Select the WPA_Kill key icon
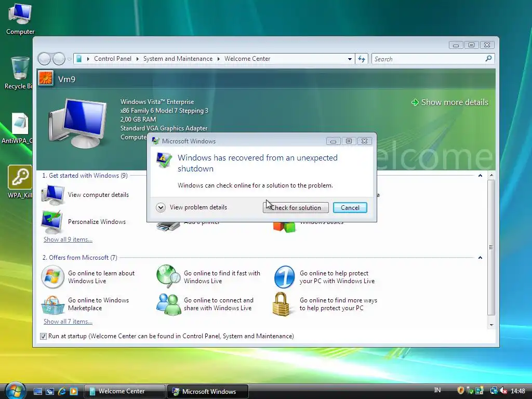Screen dimensions: 532x399 click(20, 177)
